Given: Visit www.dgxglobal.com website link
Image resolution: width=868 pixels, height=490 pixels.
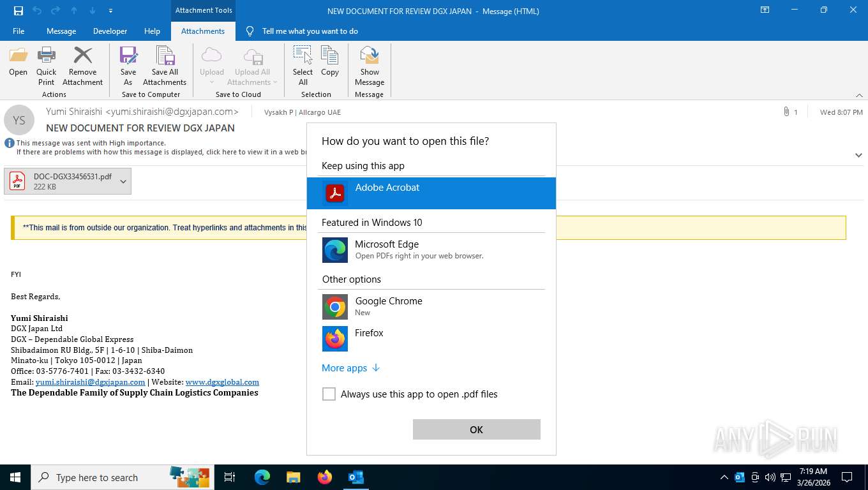Looking at the screenshot, I should click(222, 382).
